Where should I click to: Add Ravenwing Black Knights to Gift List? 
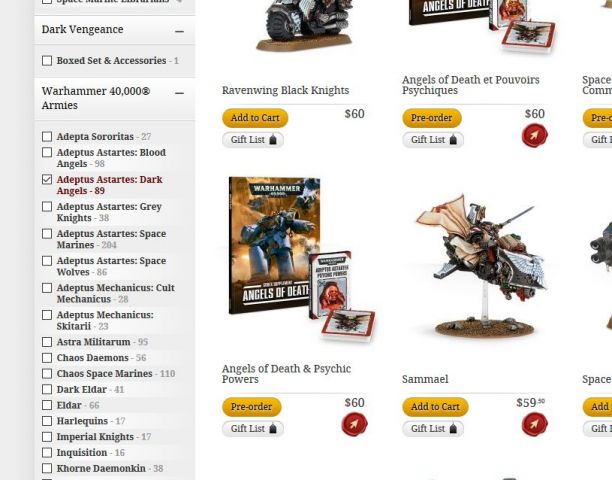click(x=253, y=140)
